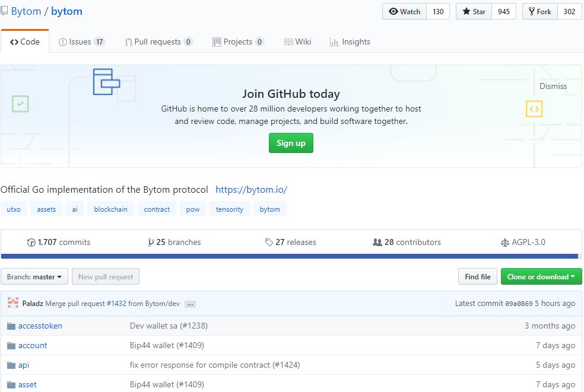Click the AGPL-3.0 license scale icon

[x=505, y=243]
